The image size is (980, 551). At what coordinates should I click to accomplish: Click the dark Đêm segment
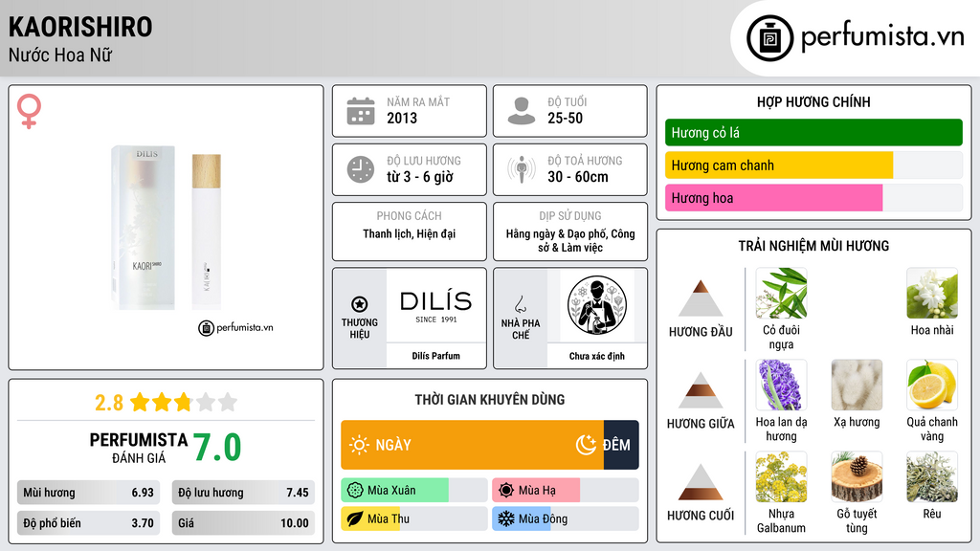[x=621, y=445]
